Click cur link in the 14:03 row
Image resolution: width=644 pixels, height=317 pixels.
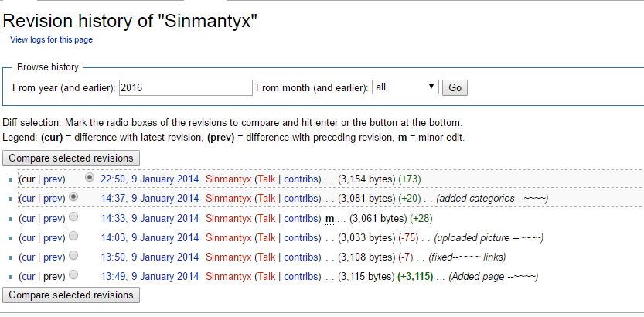coord(28,238)
